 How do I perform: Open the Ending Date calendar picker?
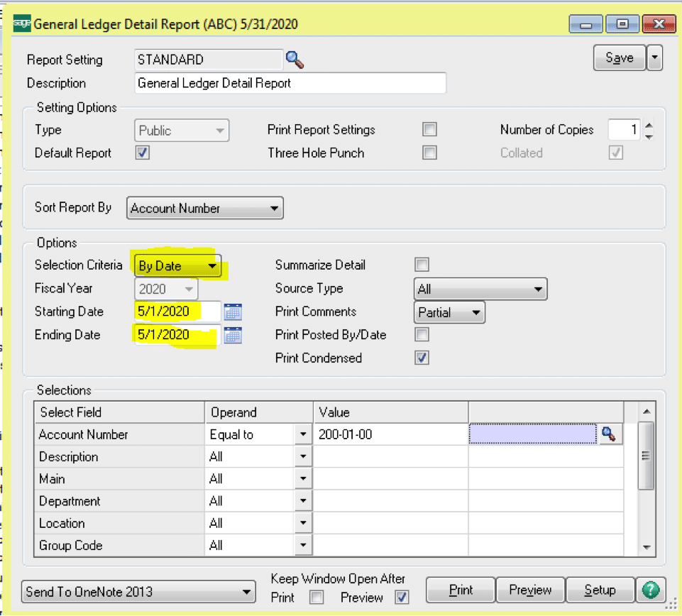point(233,335)
